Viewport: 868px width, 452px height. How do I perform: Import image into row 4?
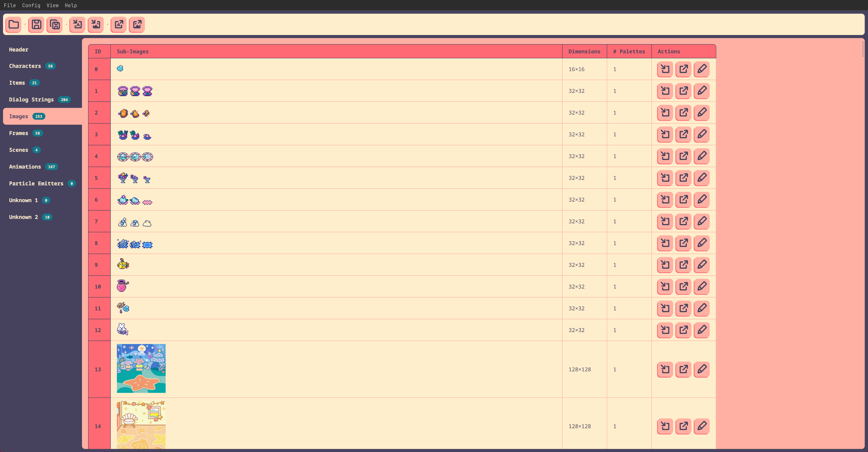[665, 156]
